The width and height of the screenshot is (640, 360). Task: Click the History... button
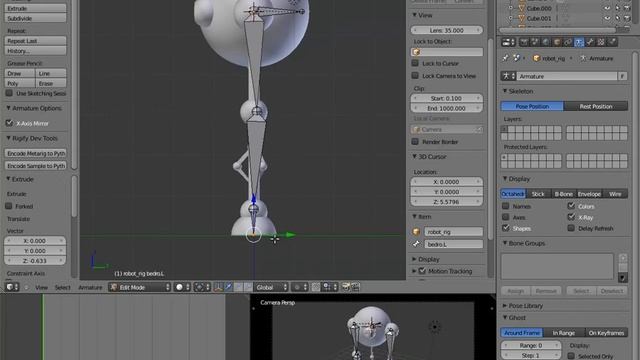[35, 51]
